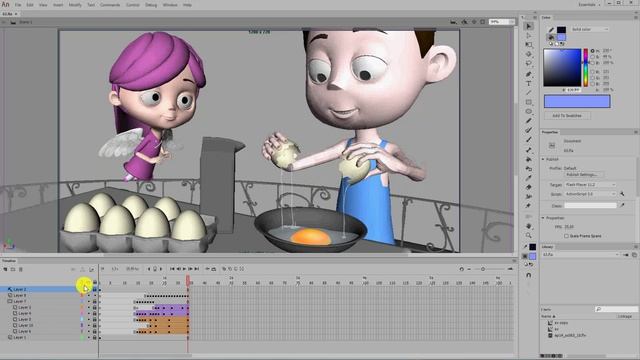
Task: Select the Paint Bucket tool
Action: (x=529, y=159)
